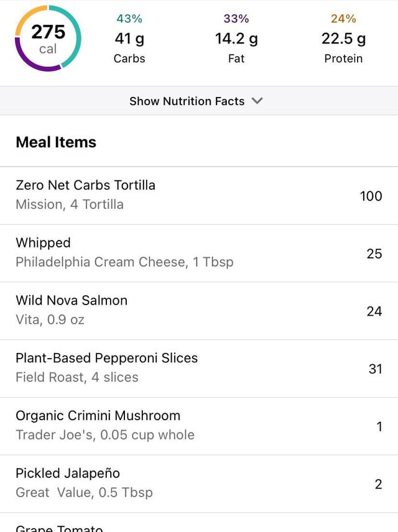The height and width of the screenshot is (532, 398).
Task: Click the 14.2 g Fat stat
Action: pyautogui.click(x=236, y=40)
